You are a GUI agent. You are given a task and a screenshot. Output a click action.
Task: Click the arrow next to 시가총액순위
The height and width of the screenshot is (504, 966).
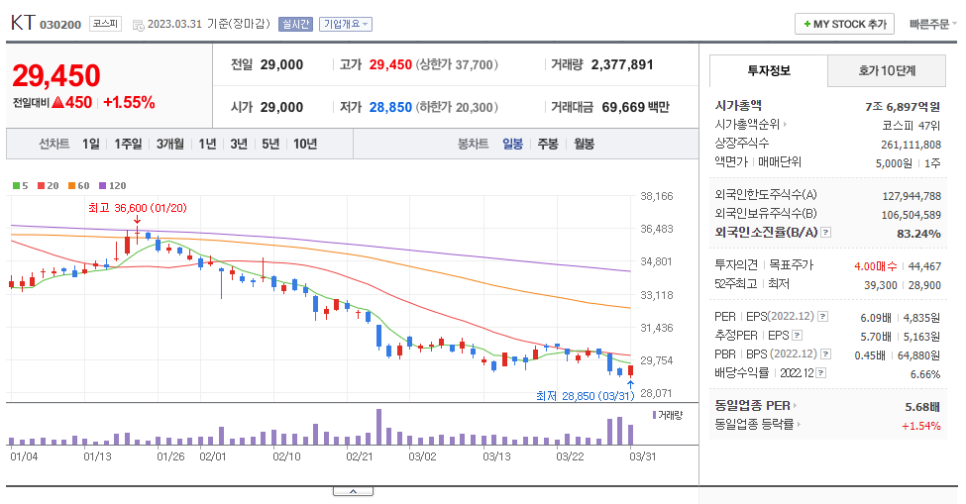tap(784, 125)
